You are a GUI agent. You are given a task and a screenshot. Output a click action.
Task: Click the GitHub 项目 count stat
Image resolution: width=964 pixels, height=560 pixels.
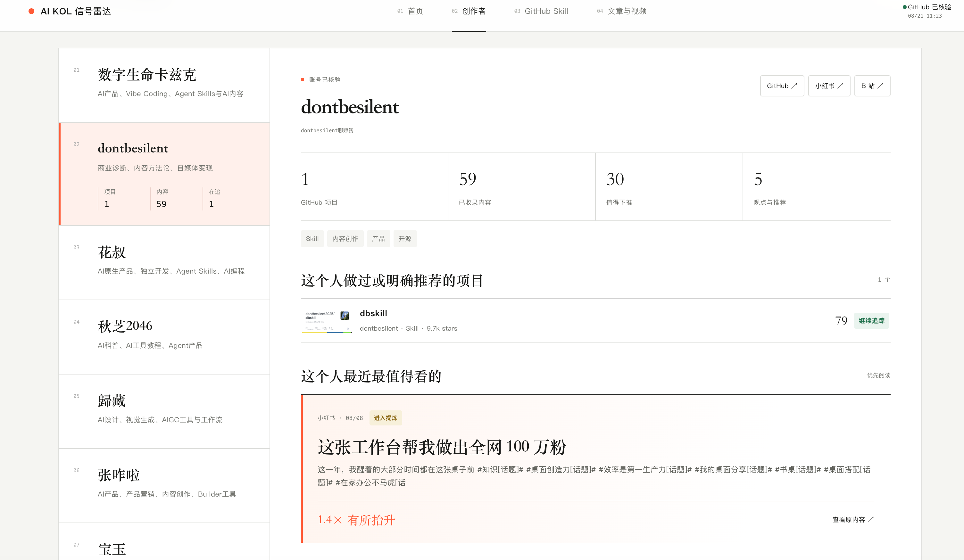pos(374,187)
